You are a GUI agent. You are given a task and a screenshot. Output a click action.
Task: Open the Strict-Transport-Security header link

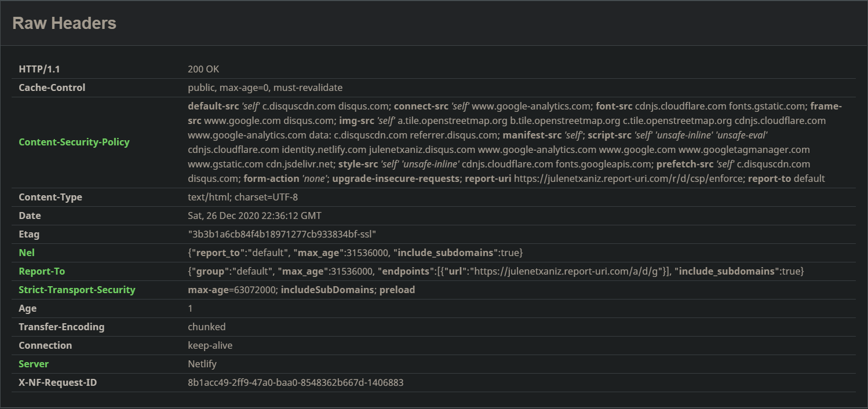click(x=76, y=290)
